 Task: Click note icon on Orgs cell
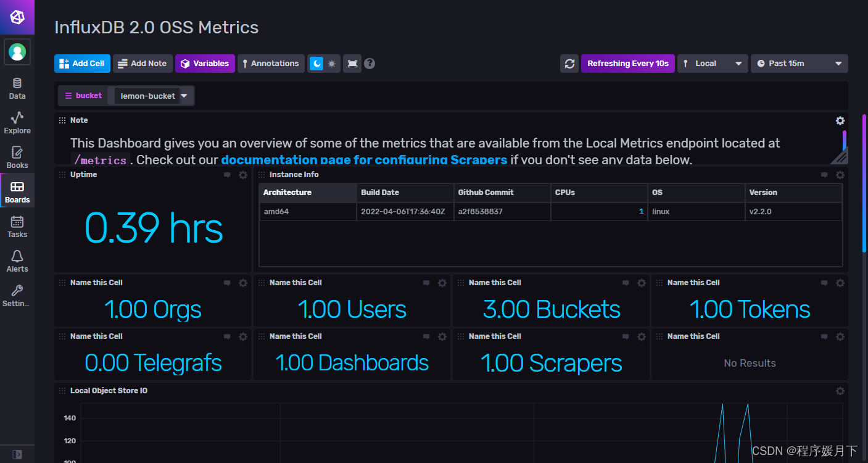[227, 283]
